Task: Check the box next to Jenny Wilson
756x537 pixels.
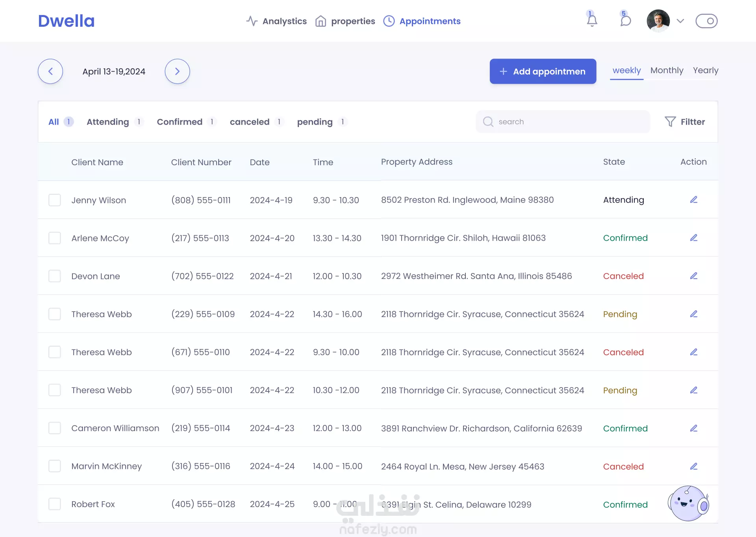Action: coord(55,200)
